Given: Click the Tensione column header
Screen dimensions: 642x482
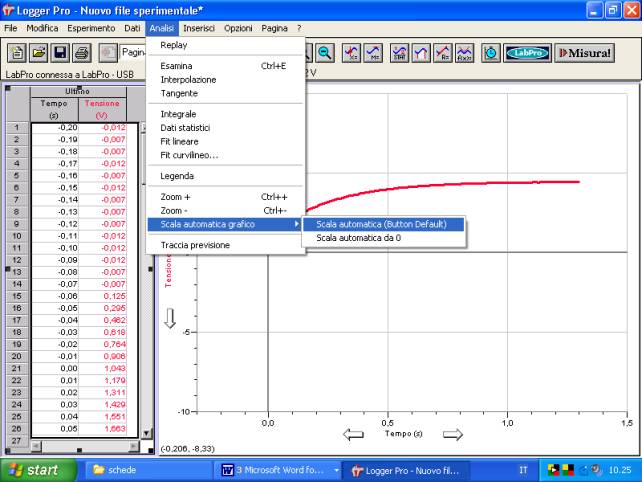Looking at the screenshot, I should point(102,109).
